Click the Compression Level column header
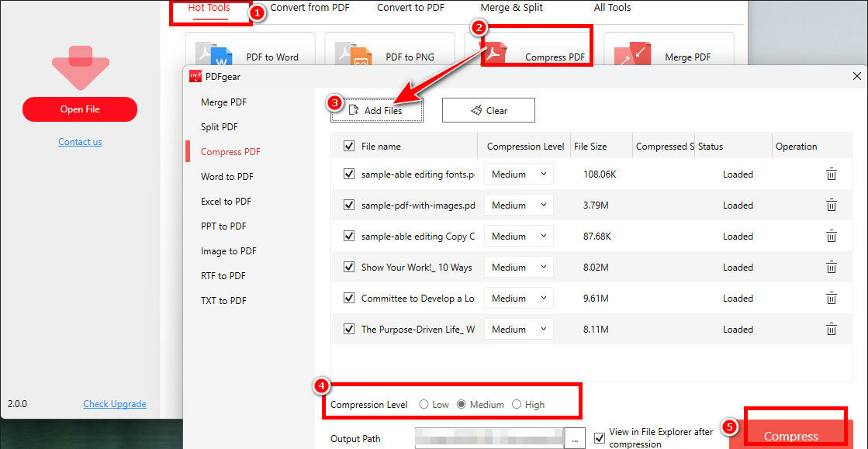Image resolution: width=868 pixels, height=449 pixels. tap(525, 146)
